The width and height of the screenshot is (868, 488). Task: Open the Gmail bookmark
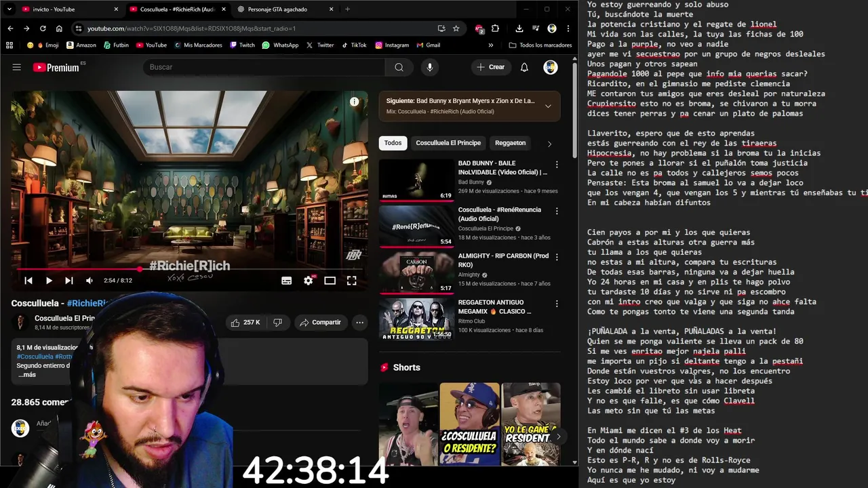[428, 45]
